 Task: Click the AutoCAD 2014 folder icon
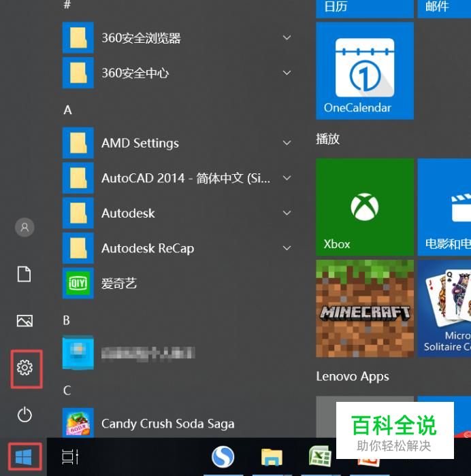(78, 178)
